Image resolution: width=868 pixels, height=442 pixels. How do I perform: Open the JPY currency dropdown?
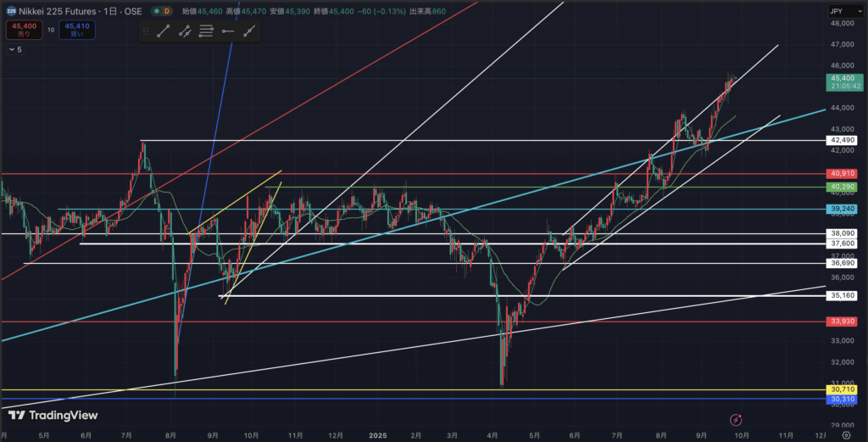(x=837, y=12)
